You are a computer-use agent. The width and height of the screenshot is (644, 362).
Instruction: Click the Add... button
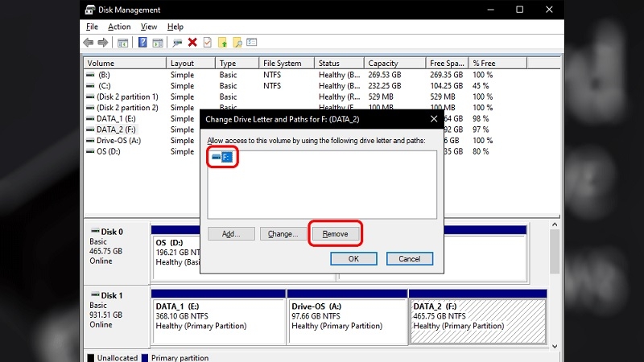[x=231, y=234]
